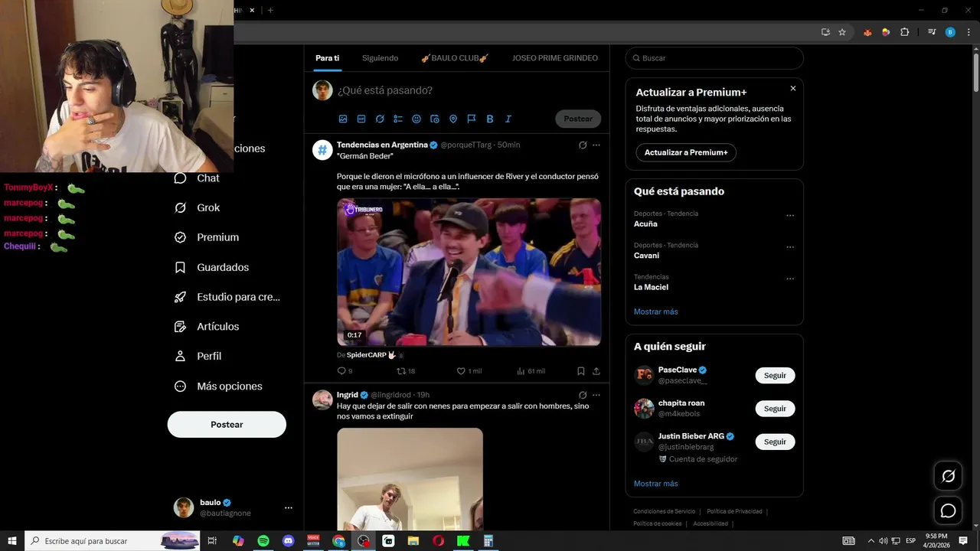Open more options on Ingrid's post
This screenshot has height=551, width=980.
(596, 395)
